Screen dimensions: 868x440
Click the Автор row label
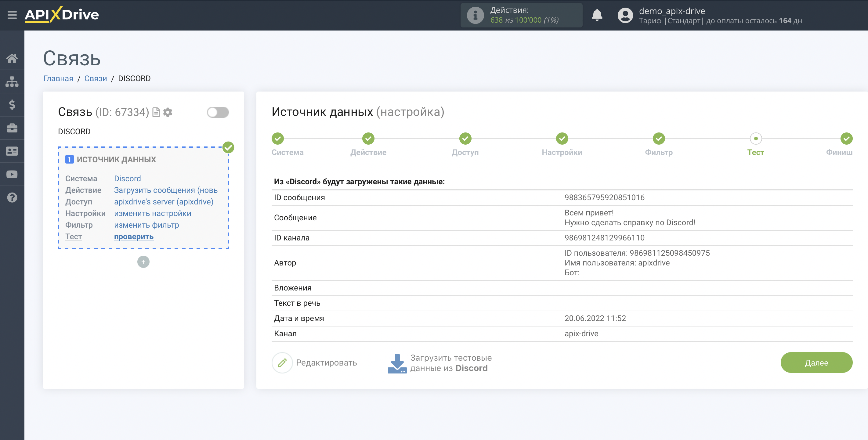[285, 263]
